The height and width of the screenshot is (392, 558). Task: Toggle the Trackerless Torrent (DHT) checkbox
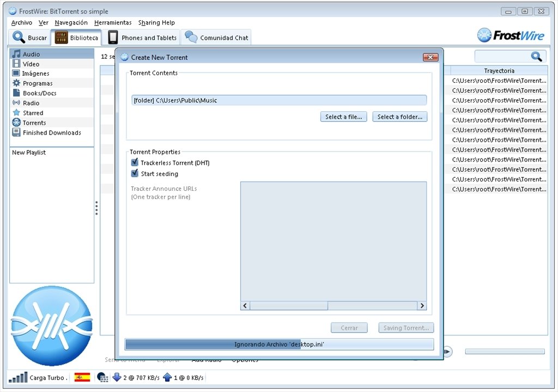pos(135,162)
